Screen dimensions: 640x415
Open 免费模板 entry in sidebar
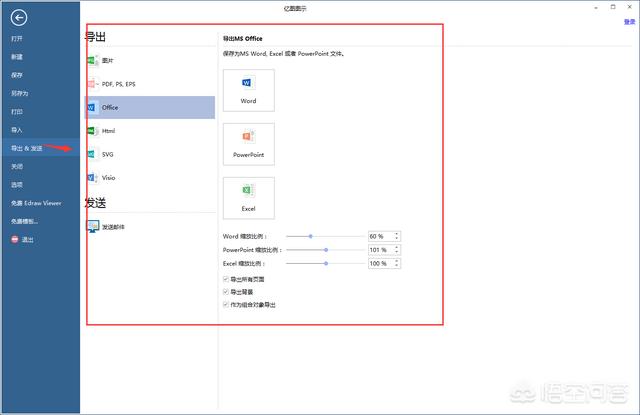[24, 221]
